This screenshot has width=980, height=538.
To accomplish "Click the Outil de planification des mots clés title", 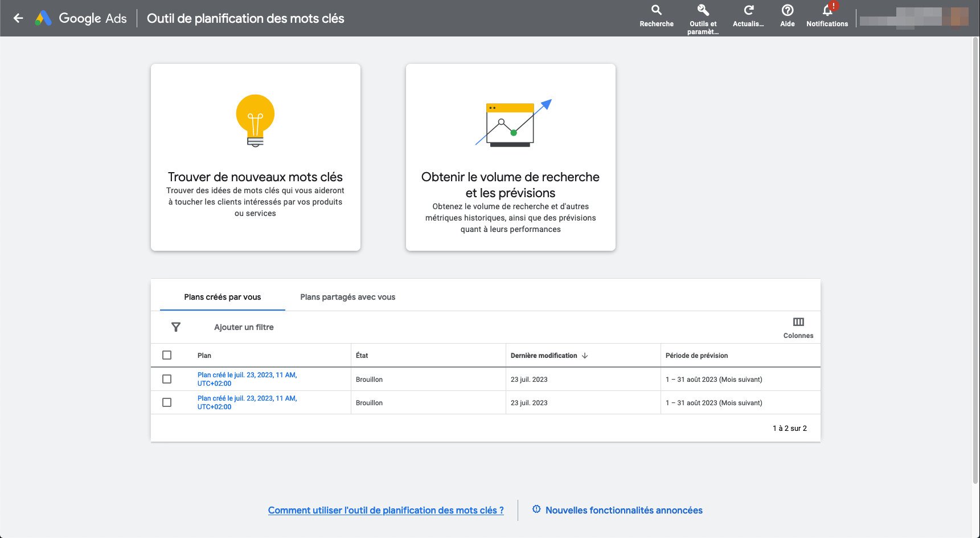I will pos(245,18).
